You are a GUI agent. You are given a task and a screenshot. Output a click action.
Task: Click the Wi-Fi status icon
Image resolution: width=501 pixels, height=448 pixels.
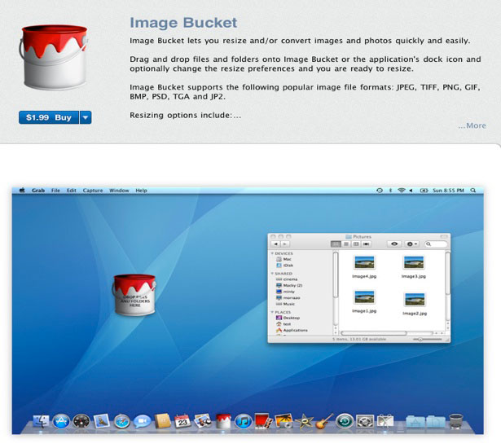[402, 191]
